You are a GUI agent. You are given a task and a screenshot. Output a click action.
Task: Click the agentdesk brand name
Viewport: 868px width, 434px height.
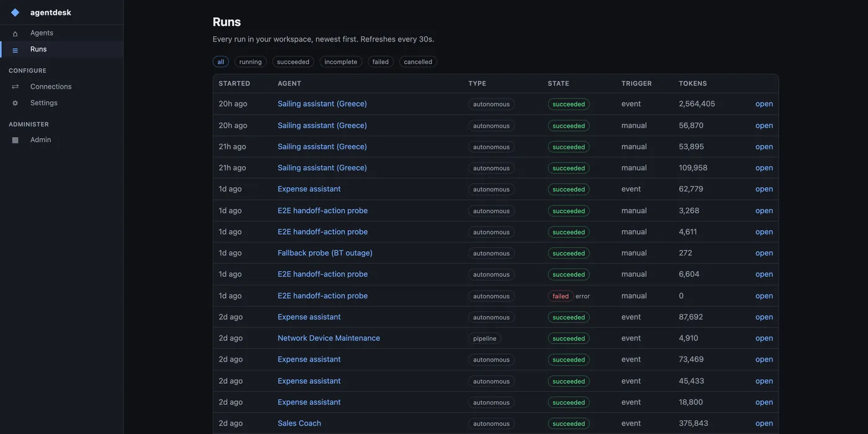[x=51, y=12]
